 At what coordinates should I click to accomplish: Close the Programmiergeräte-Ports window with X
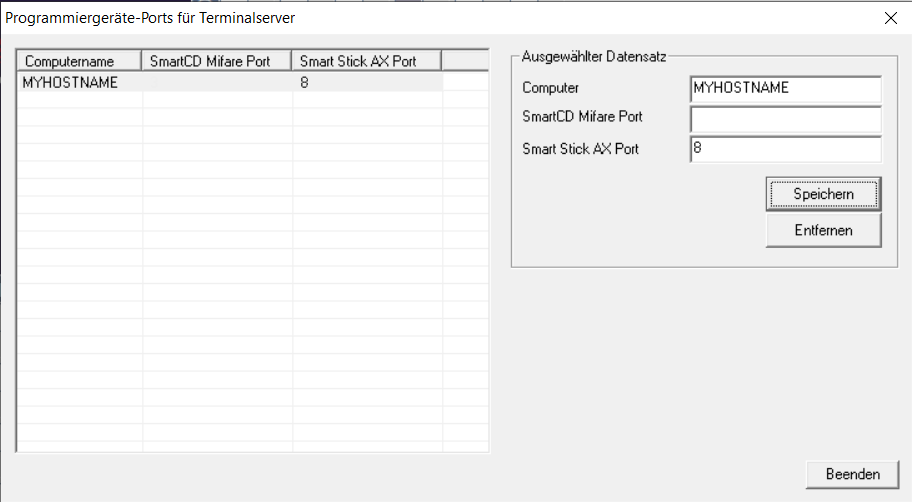tap(891, 17)
